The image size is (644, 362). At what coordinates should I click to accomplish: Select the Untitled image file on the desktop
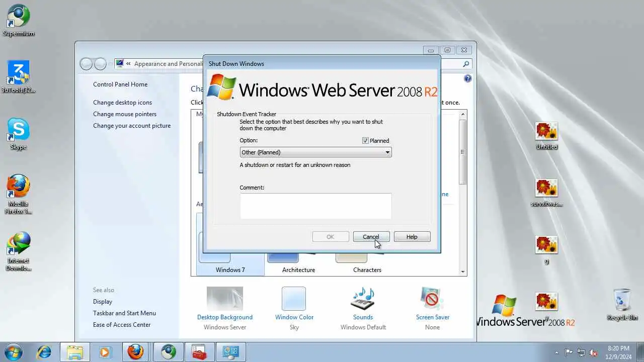coord(546,136)
